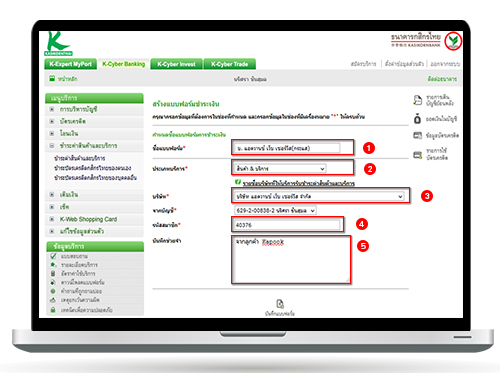This screenshot has height=373, width=500.
Task: Click the save form document icon
Action: click(x=280, y=304)
